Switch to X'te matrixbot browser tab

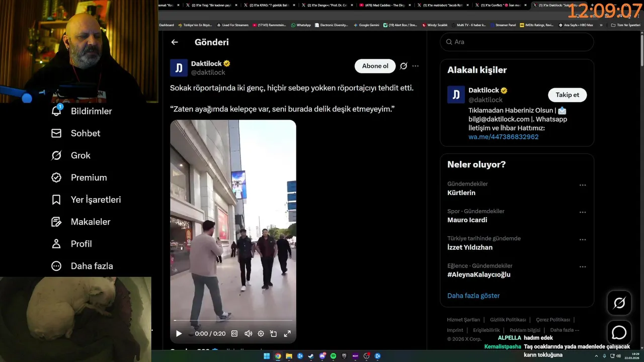(x=444, y=5)
